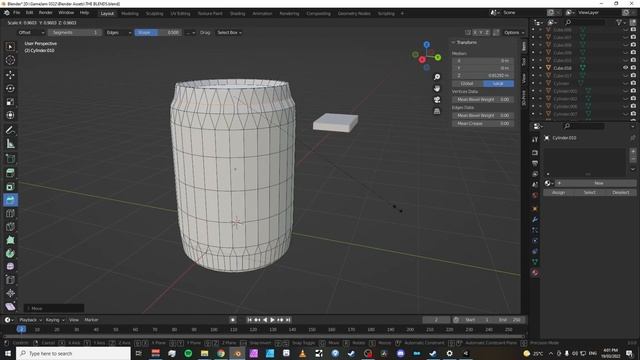Select the Transform tool in toolbar
Image resolution: width=640 pixels, height=360 pixels.
tap(10, 115)
